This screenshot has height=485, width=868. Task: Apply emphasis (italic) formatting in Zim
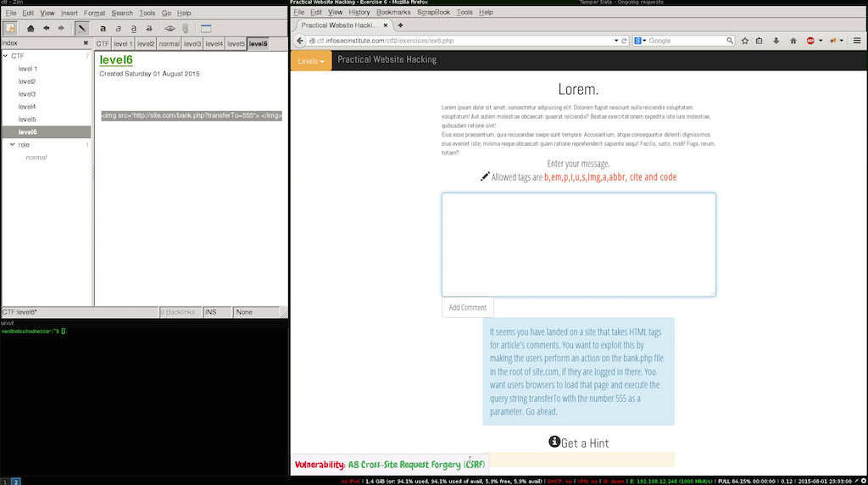pos(118,28)
